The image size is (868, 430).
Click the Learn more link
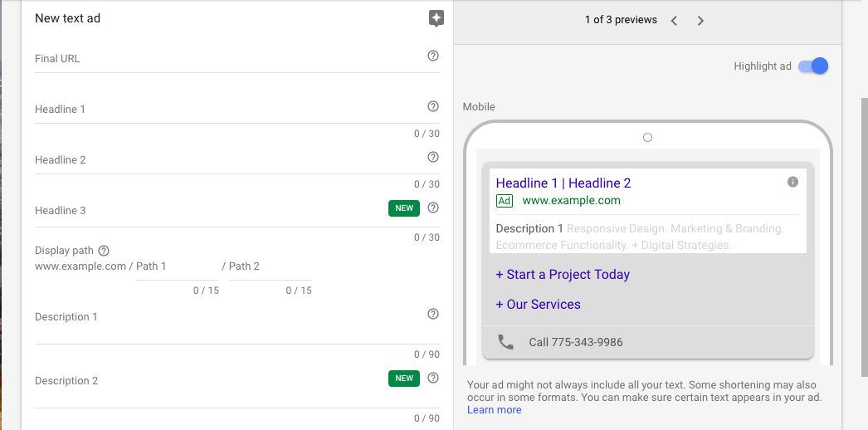pyautogui.click(x=495, y=410)
